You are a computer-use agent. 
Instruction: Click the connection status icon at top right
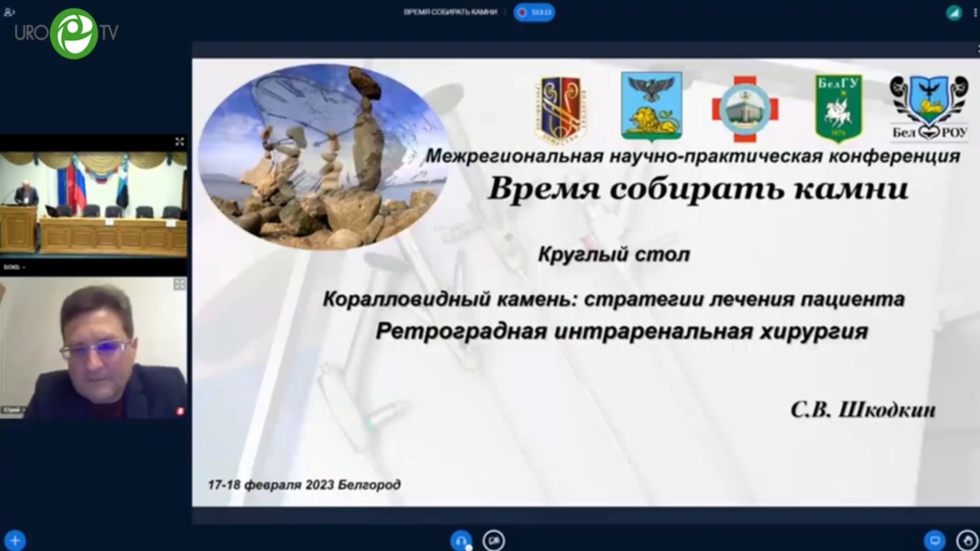point(953,12)
